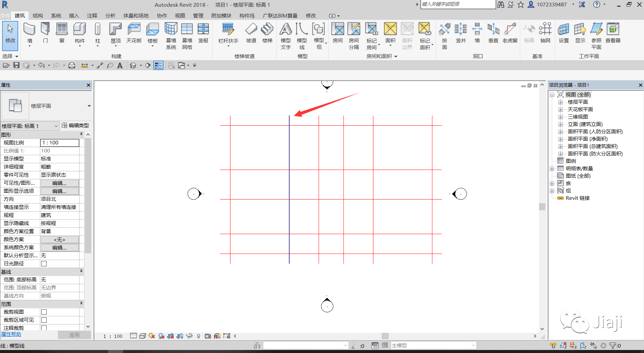Image resolution: width=644 pixels, height=353 pixels.
Task: Select the 轴网 (Grid) tool
Action: click(x=545, y=33)
